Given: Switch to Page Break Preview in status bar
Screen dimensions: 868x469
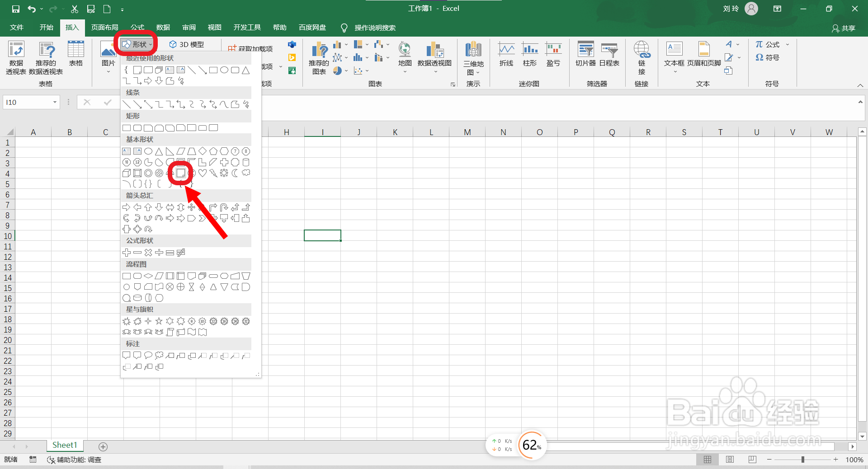Looking at the screenshot, I should pos(752,460).
